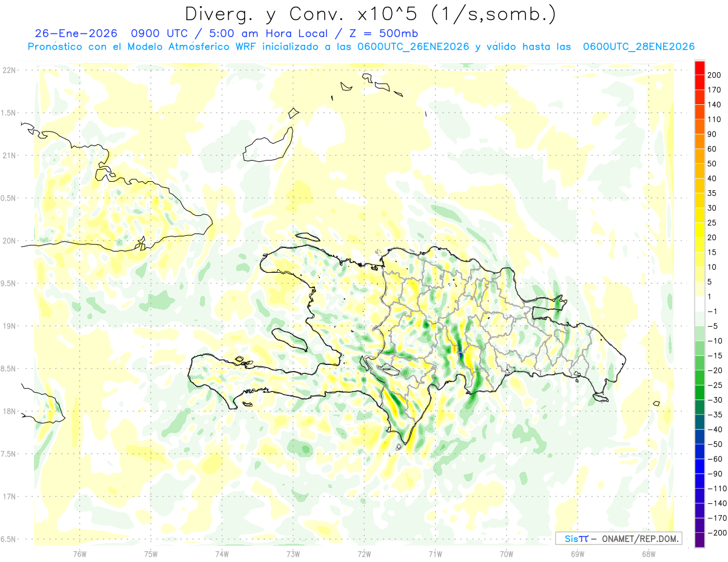Click the '20N' latitude axis label

[x=9, y=241]
